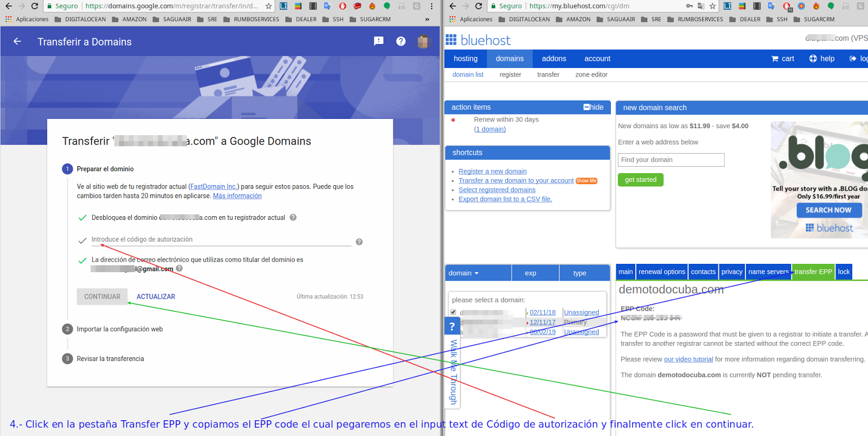Switch to renewal options tab
Viewport: 868px width, 436px height.
point(662,272)
